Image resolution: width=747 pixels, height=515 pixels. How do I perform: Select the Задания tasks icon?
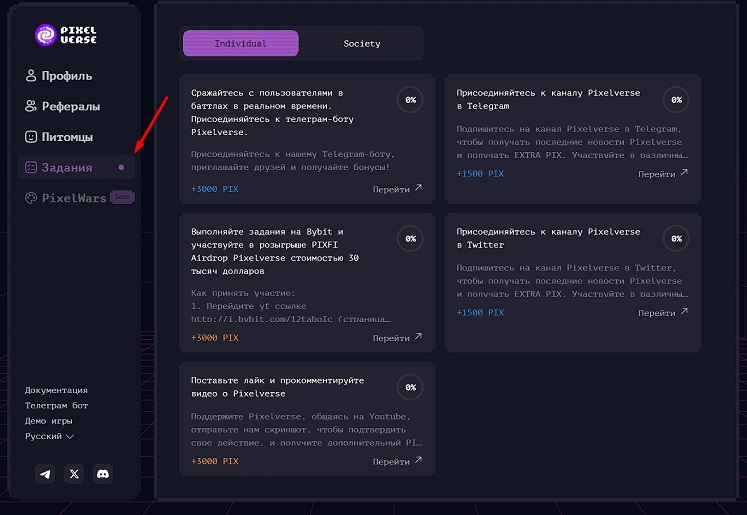coord(32,167)
